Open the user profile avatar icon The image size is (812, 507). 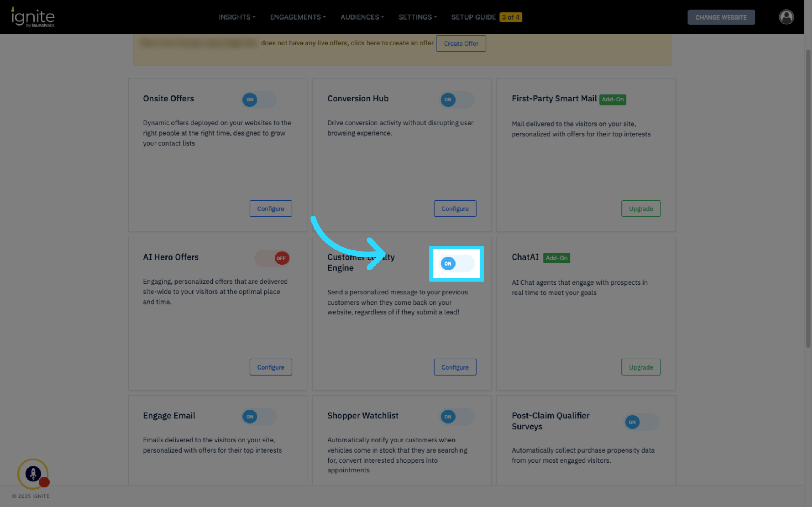pos(786,17)
